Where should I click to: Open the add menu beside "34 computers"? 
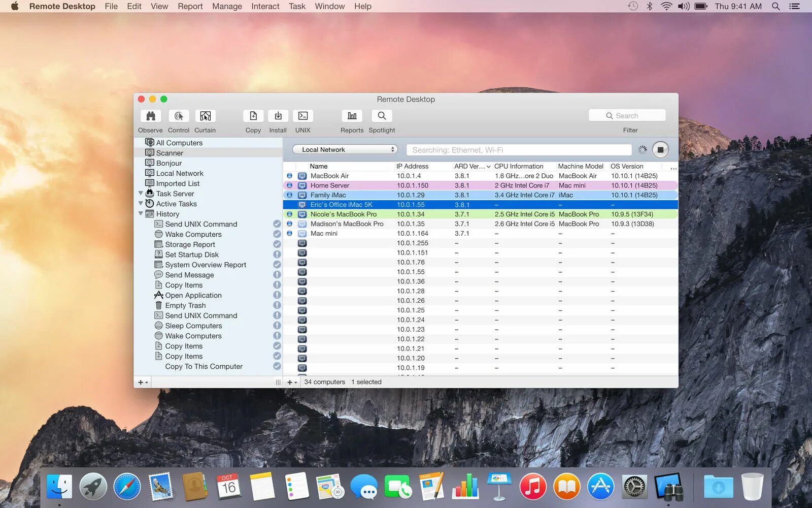point(292,383)
